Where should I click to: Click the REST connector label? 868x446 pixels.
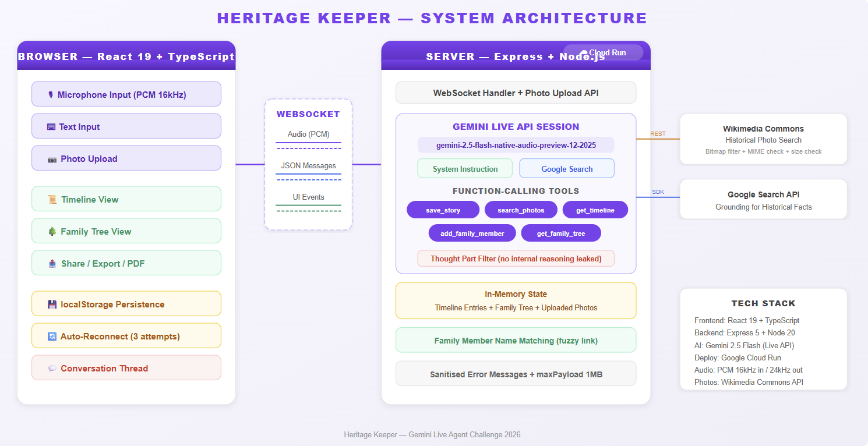coord(658,134)
